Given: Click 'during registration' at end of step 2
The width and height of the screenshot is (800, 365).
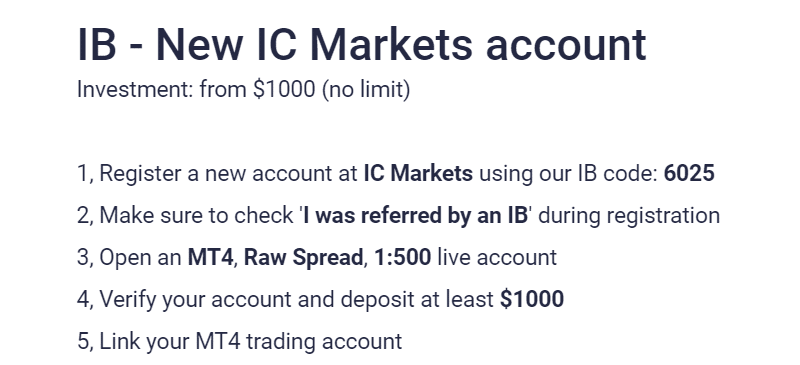Looking at the screenshot, I should coord(629,216).
